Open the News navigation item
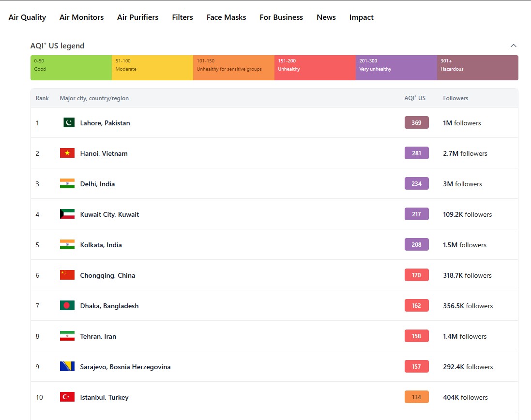 (x=326, y=17)
